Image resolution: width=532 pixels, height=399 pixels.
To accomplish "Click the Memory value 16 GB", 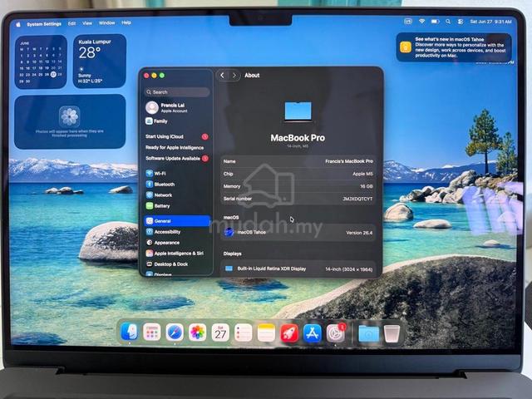I will [367, 186].
